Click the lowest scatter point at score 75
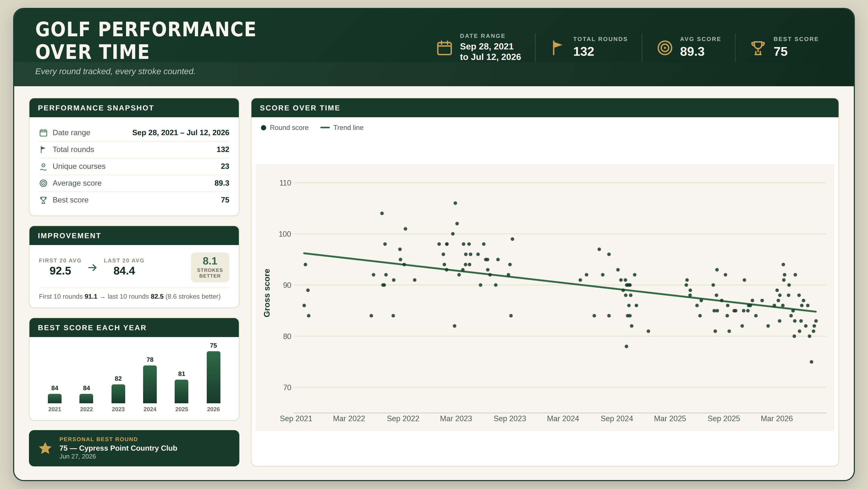This screenshot has height=489, width=868. click(x=811, y=362)
